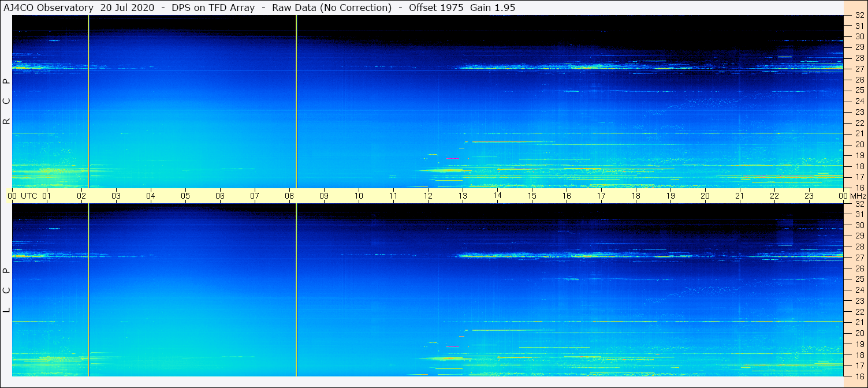Screen dimensions: 868x388
Task: Click the 26 MHz label on LCP frequency scale
Action: [859, 268]
